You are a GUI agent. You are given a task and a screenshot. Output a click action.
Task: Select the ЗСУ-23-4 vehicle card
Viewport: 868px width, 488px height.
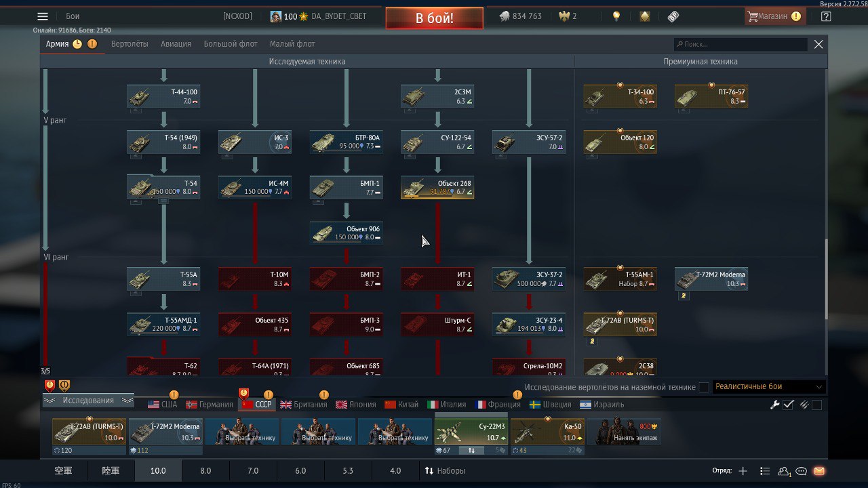[x=529, y=325]
